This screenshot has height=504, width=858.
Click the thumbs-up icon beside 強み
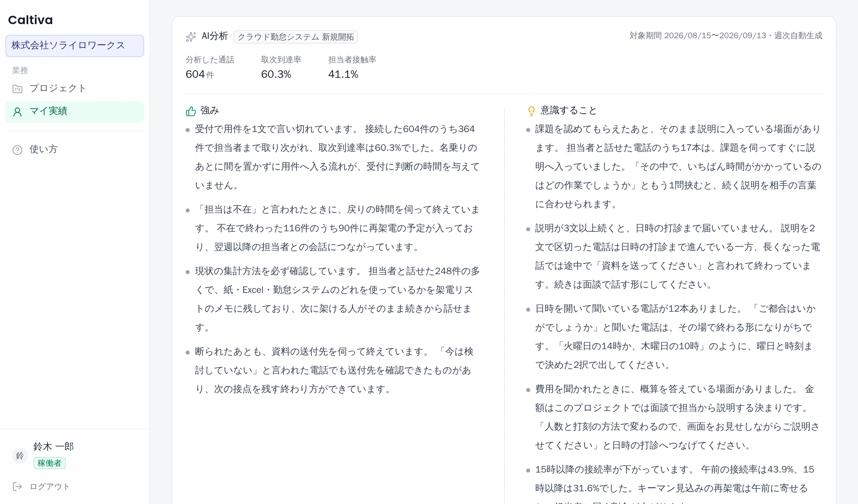coord(191,111)
